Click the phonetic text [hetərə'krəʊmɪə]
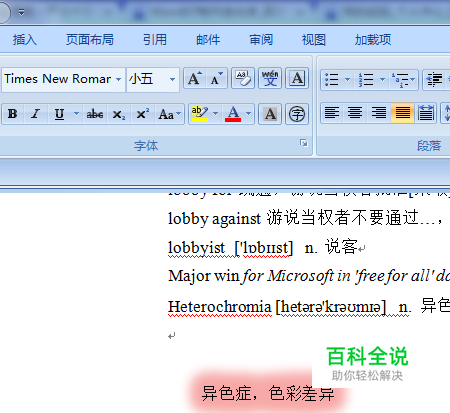 [x=331, y=307]
